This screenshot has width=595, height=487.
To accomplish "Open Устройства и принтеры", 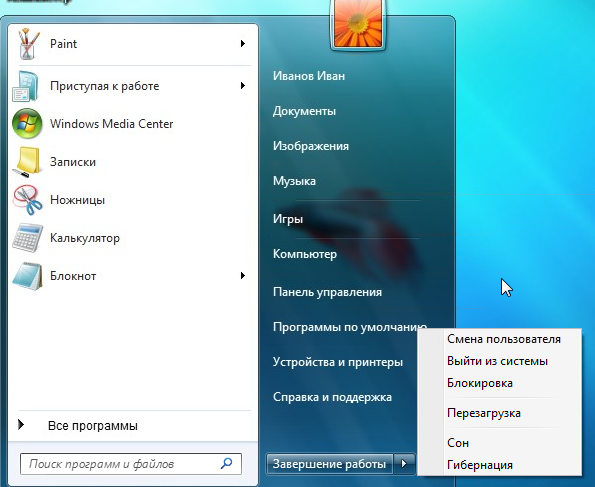I will pyautogui.click(x=338, y=362).
